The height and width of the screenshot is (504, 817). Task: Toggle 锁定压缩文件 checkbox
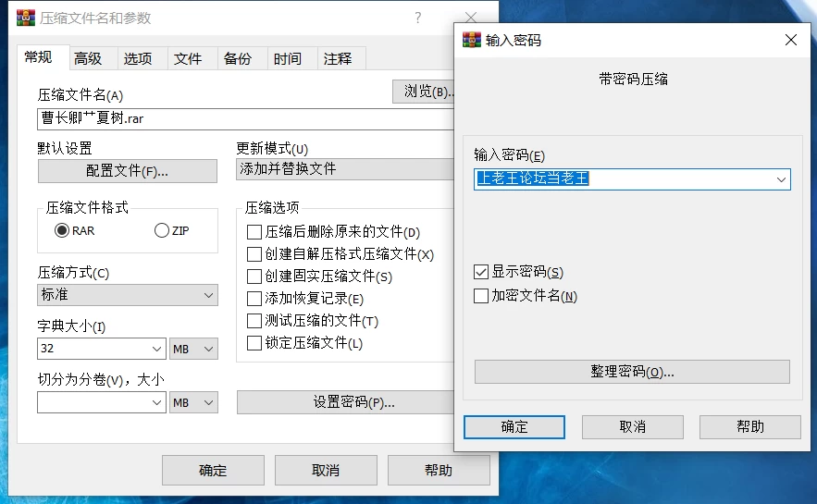tap(254, 343)
